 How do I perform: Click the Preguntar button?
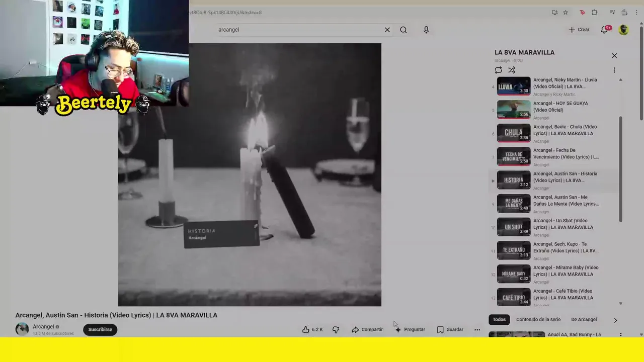(x=410, y=330)
